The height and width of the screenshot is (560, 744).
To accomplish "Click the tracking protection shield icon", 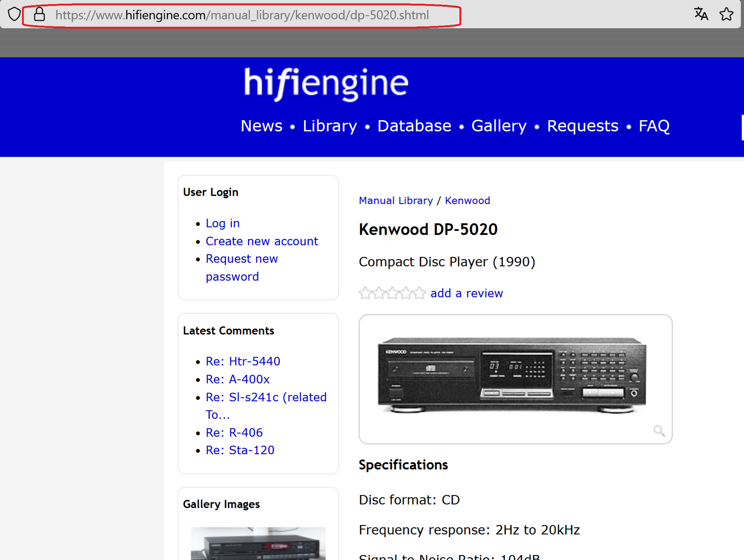I will point(14,15).
